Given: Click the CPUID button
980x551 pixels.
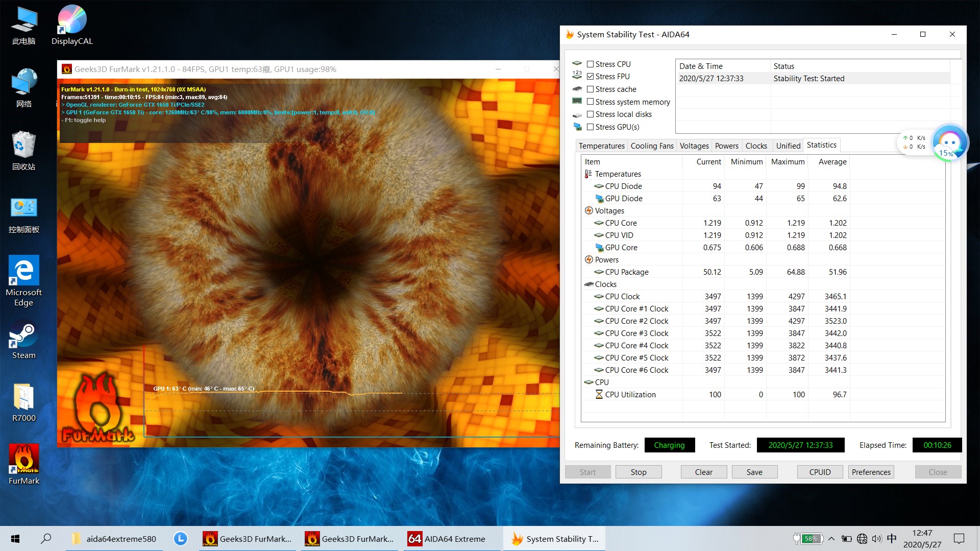Looking at the screenshot, I should click(820, 472).
